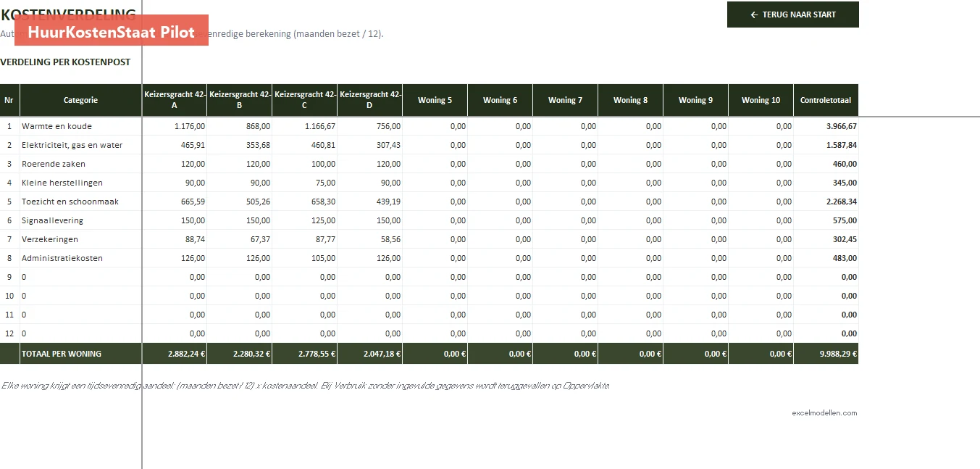
Task: Select the cell with value 1.166,67
Action: (x=305, y=126)
